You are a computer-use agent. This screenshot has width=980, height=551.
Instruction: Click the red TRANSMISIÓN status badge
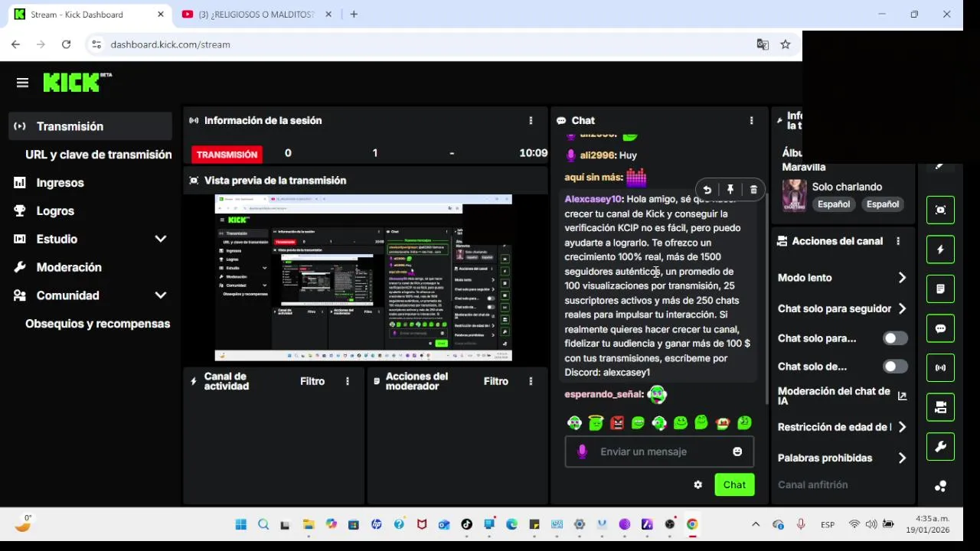click(227, 155)
